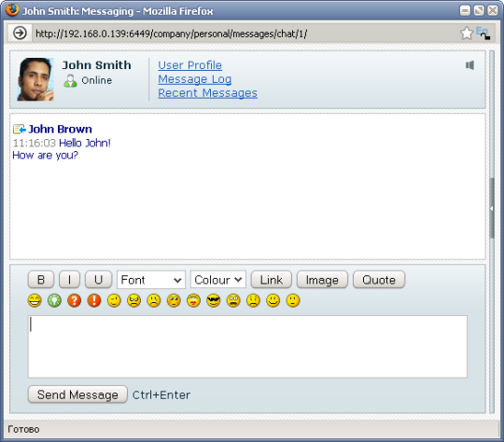This screenshot has width=504, height=442.
Task: Click the URL address bar field
Action: pyautogui.click(x=245, y=34)
